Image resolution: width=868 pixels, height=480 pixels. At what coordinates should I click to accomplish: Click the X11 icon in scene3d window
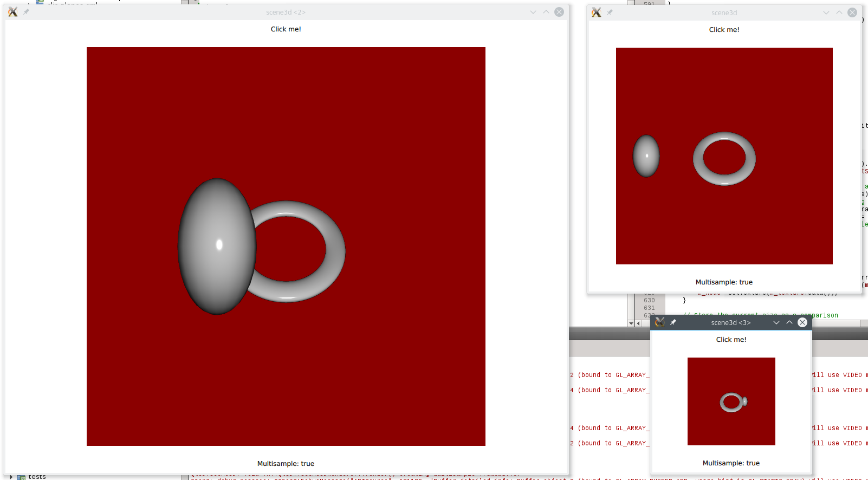click(x=597, y=12)
